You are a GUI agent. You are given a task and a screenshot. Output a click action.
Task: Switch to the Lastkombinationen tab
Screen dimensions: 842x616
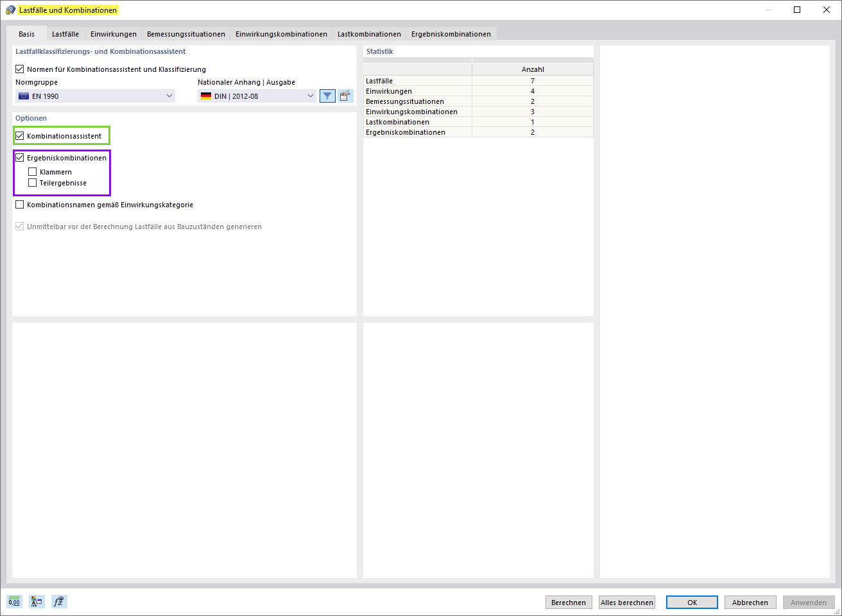(369, 33)
